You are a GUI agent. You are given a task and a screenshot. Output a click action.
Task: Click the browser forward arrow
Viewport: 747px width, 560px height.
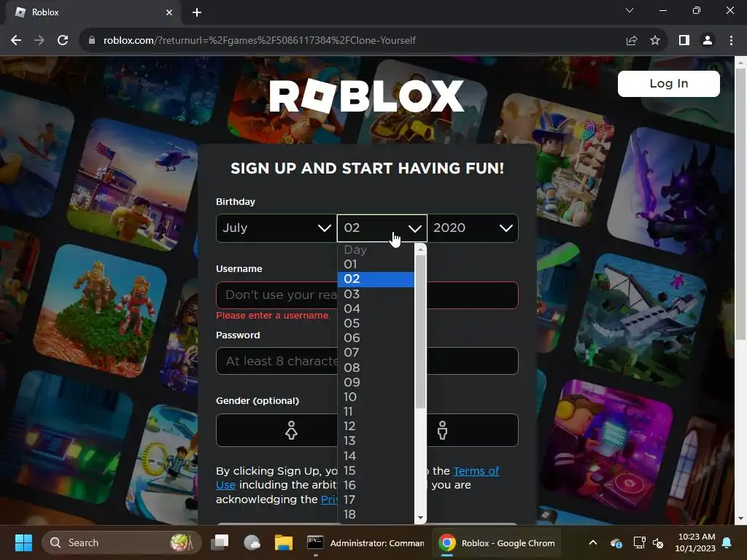coord(39,41)
